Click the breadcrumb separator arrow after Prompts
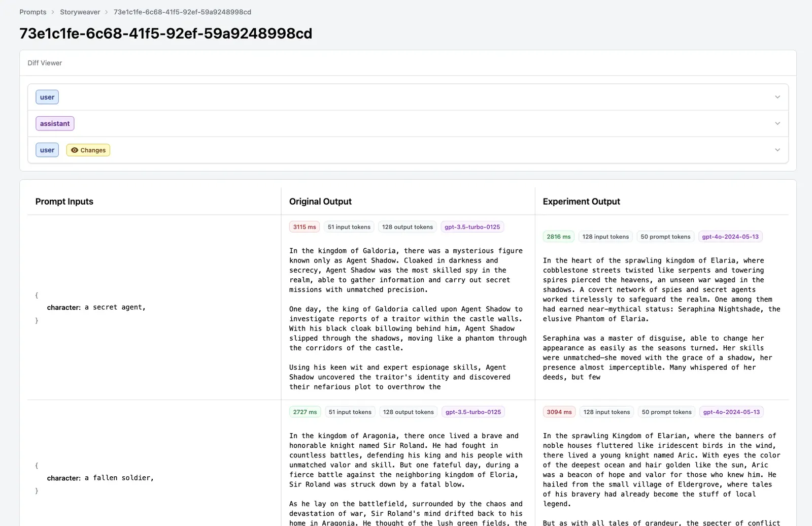 point(53,12)
